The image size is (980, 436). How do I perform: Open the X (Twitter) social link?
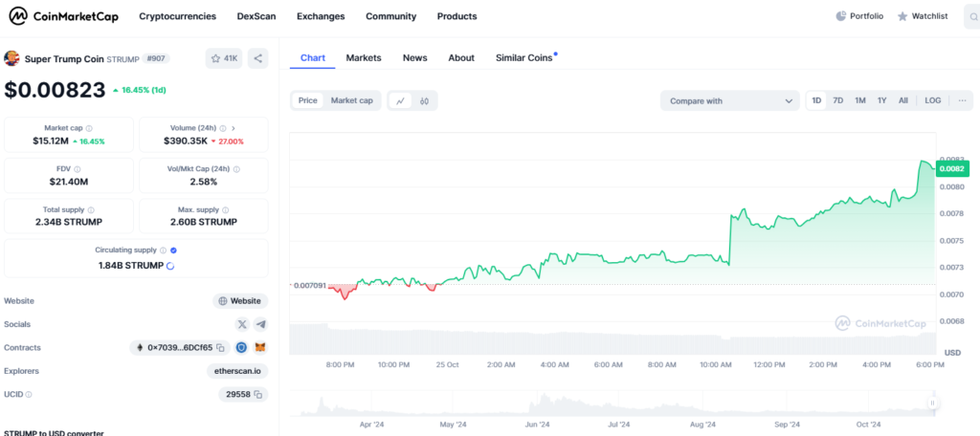point(242,324)
